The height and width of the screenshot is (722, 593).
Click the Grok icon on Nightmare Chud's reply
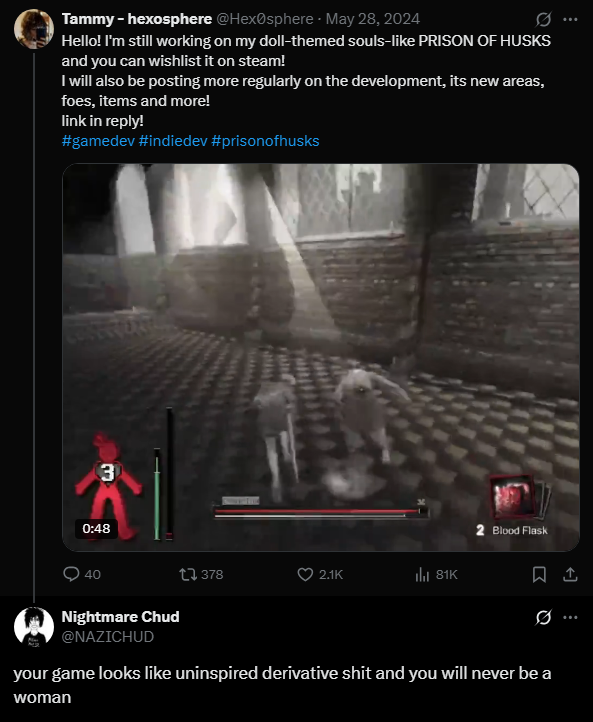[543, 617]
